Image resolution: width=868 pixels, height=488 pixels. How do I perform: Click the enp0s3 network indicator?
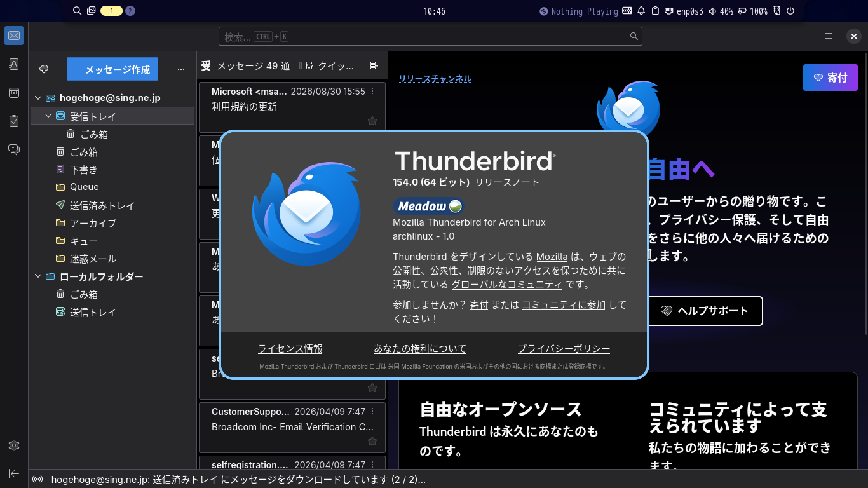point(684,11)
